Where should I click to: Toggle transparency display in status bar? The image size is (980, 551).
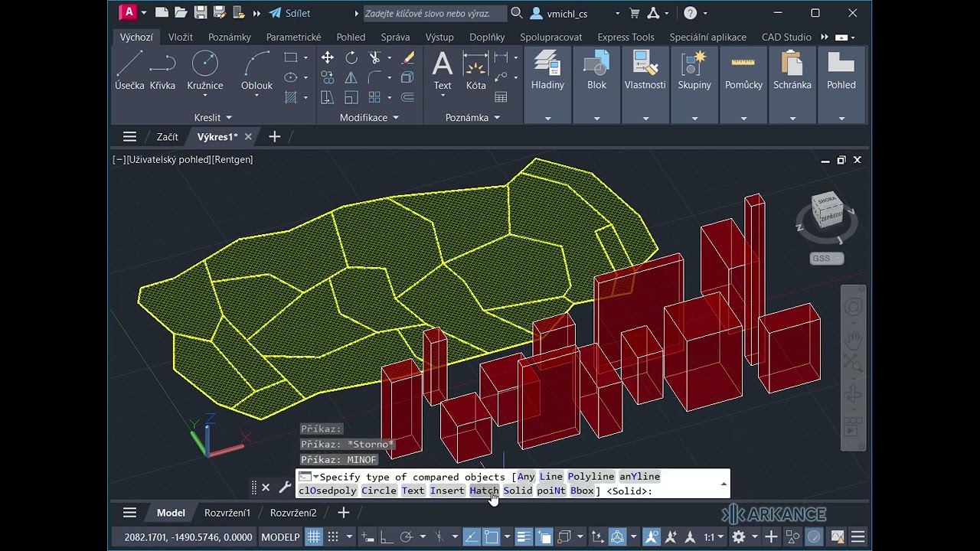point(544,537)
